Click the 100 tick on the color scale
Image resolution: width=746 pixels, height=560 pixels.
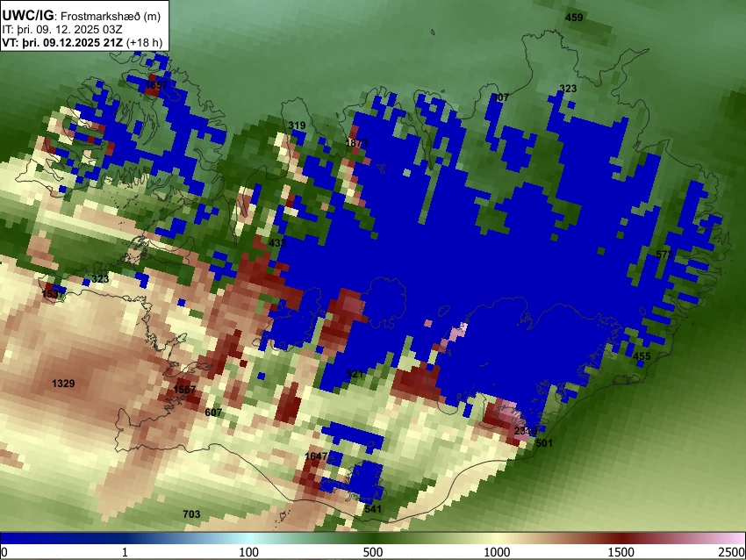click(249, 552)
